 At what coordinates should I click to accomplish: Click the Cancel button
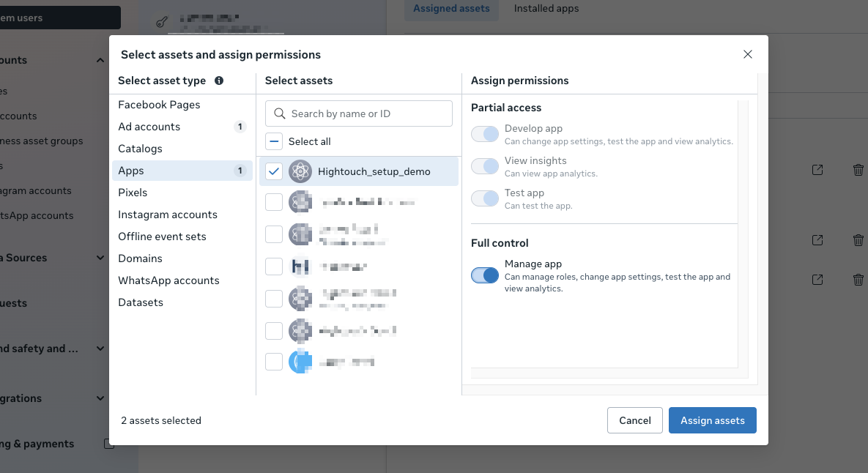point(634,420)
